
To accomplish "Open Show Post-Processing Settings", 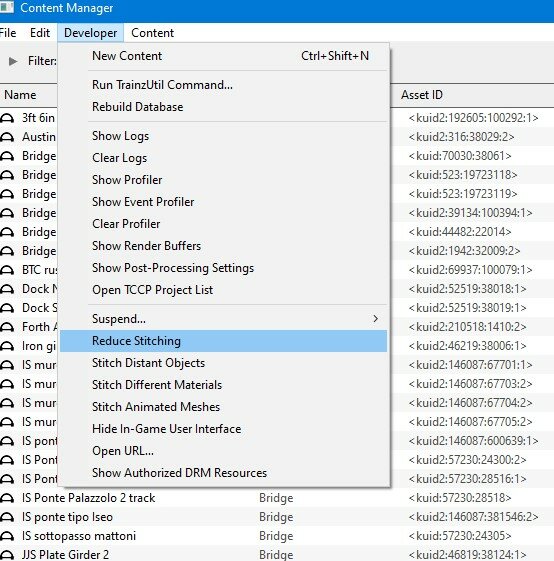I will click(223, 268).
